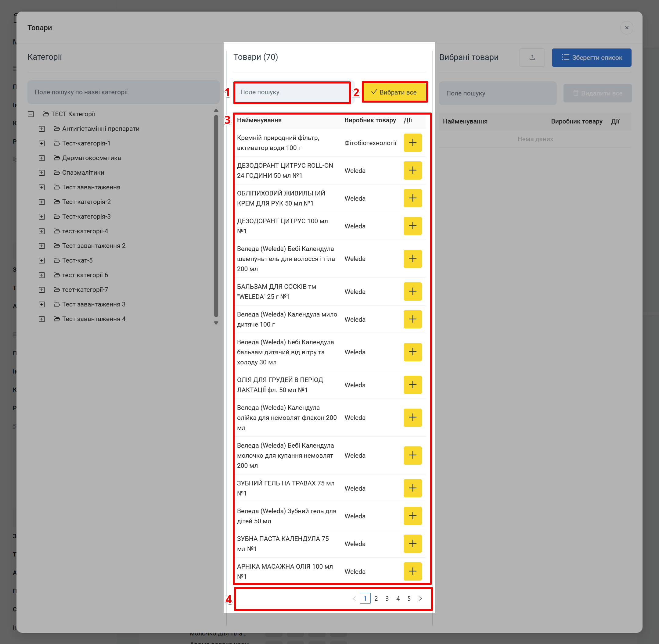
Task: Add ЗУБНА ПАСТА КАЛЕНДУЛА via plus icon
Action: pos(412,544)
